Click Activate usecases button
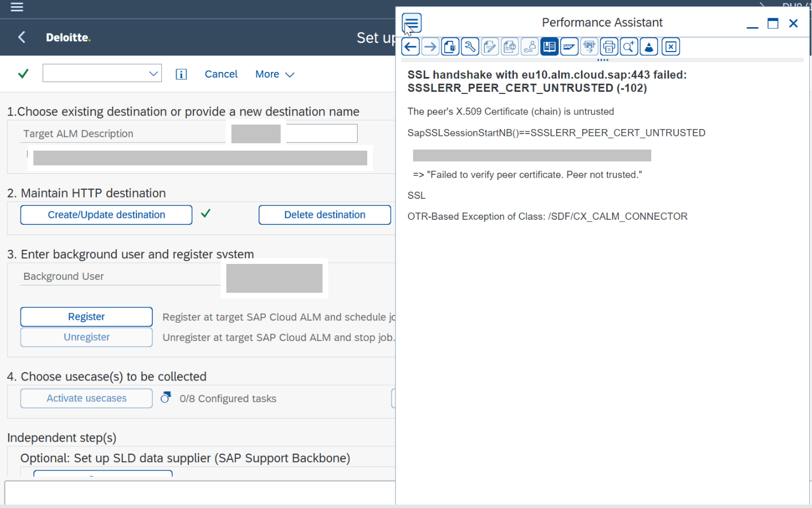 [87, 398]
